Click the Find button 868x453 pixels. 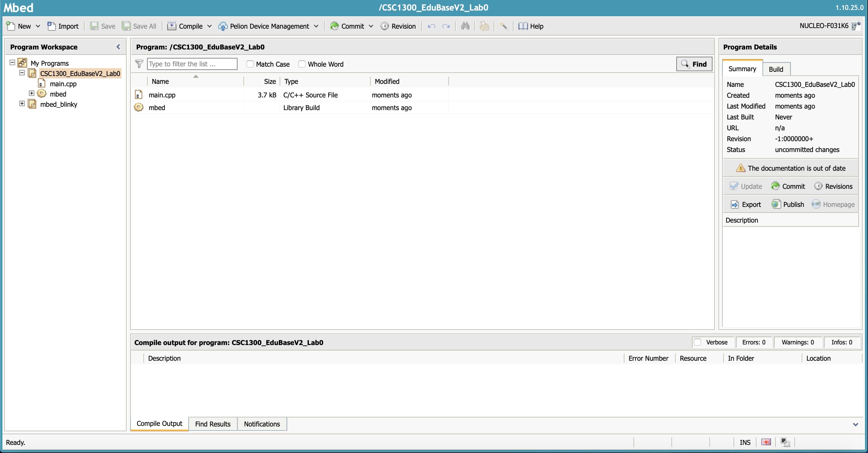coord(694,64)
